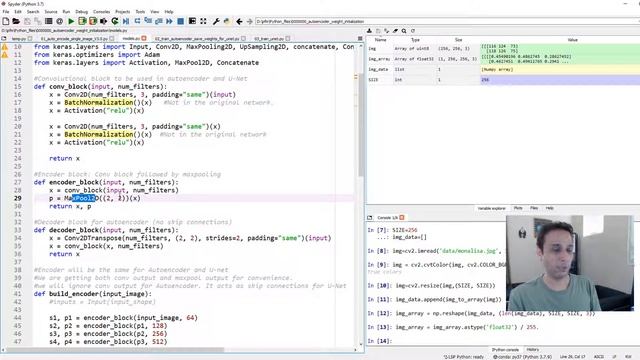Browse editor tabs icon
The image size is (640, 360).
pyautogui.click(x=4, y=38)
